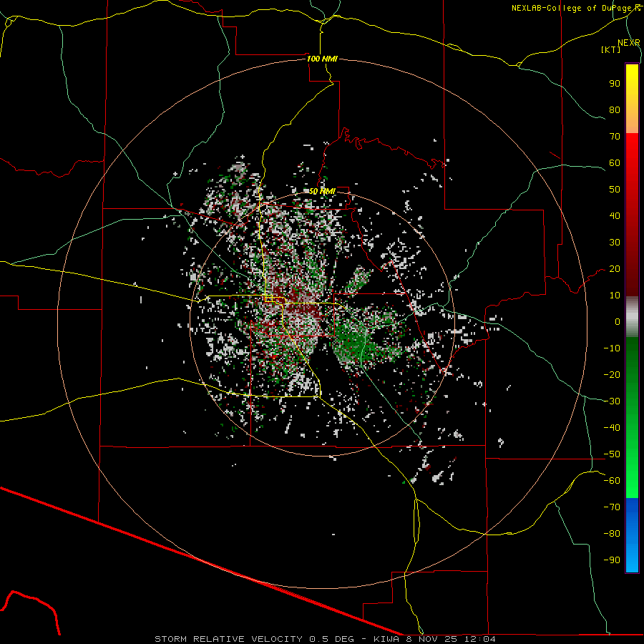Click the "8 NOV 25" date in caption
644x644 pixels.
click(431, 639)
